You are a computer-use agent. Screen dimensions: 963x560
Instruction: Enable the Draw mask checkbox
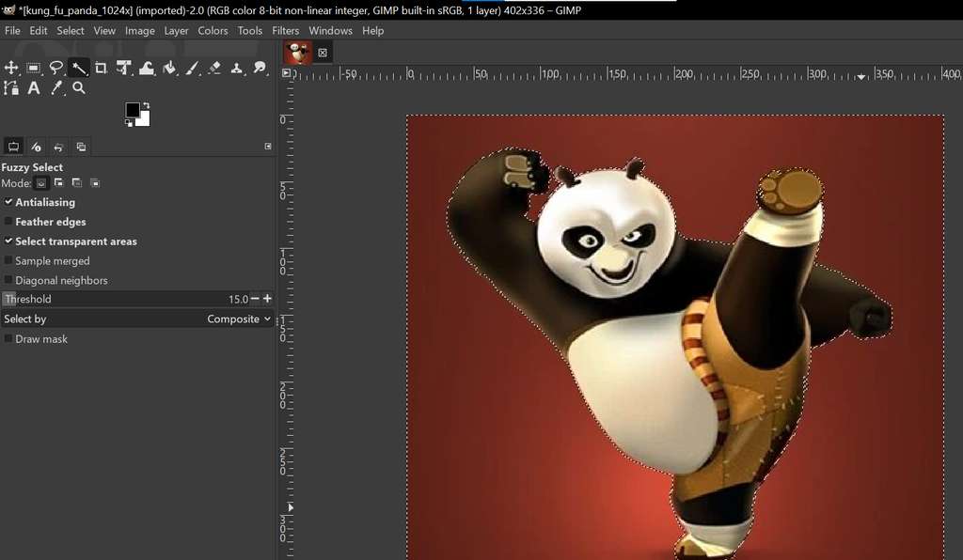(8, 338)
